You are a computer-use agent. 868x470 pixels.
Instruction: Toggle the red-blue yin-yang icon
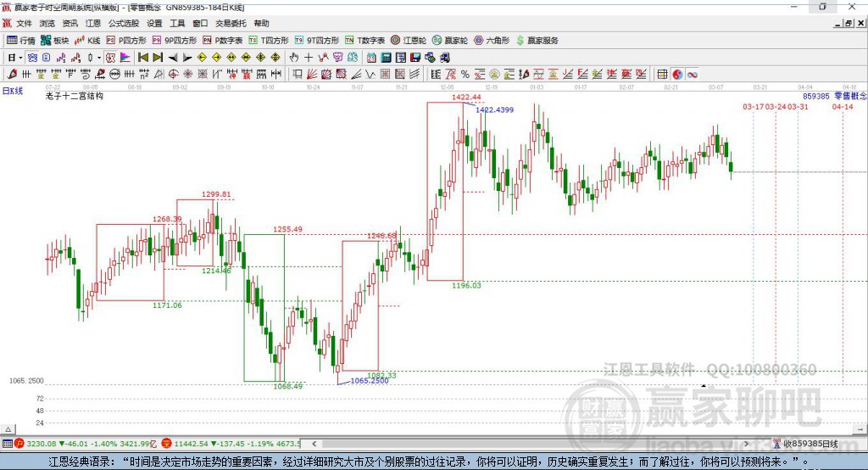pyautogui.click(x=677, y=75)
